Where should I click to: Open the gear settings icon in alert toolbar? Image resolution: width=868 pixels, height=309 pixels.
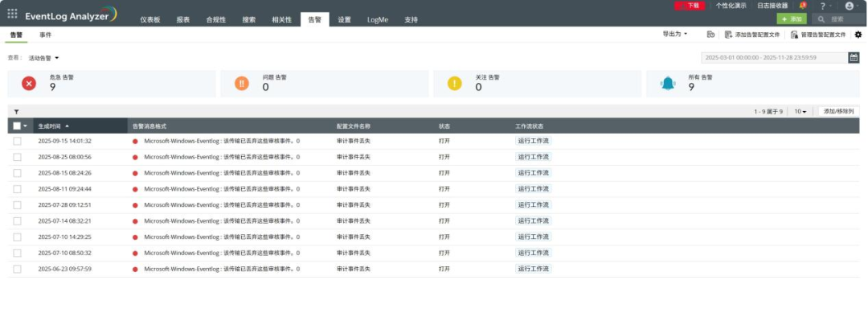[858, 35]
